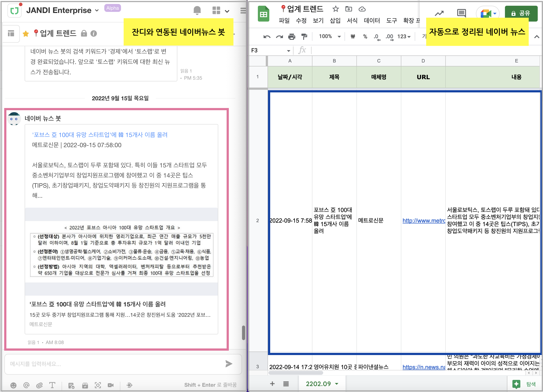Click the @ mention icon
The image size is (543, 392).
tap(26, 385)
